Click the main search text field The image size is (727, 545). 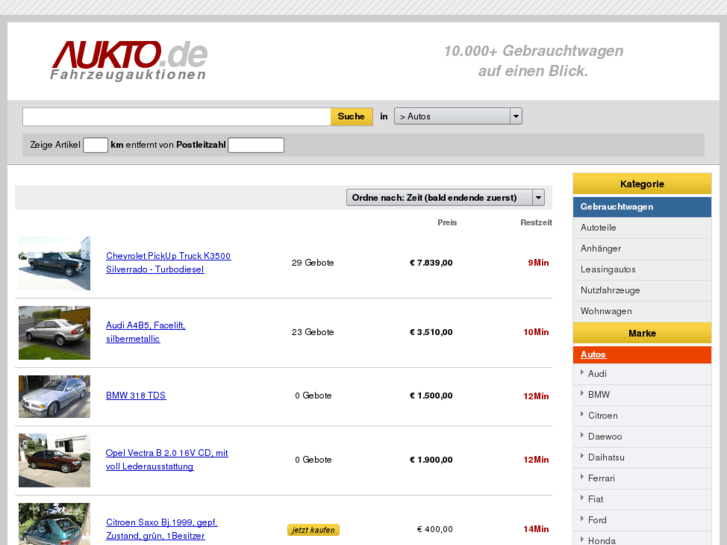177,116
